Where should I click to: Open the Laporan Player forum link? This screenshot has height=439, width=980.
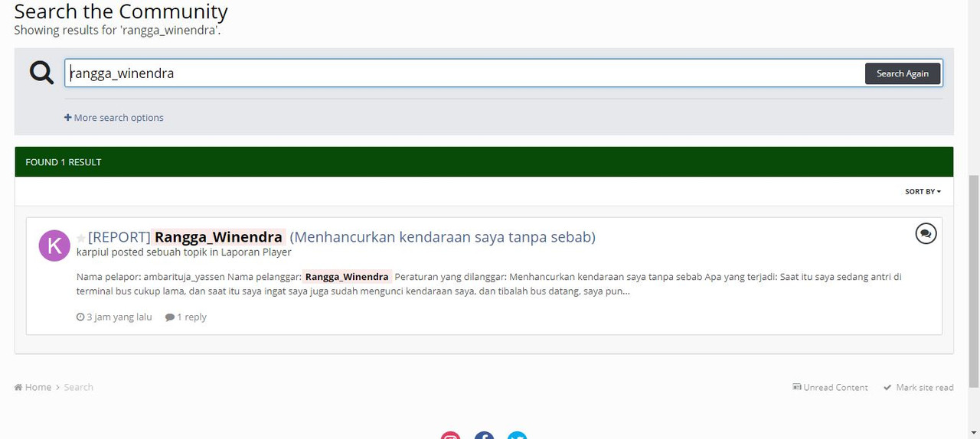[x=256, y=252]
